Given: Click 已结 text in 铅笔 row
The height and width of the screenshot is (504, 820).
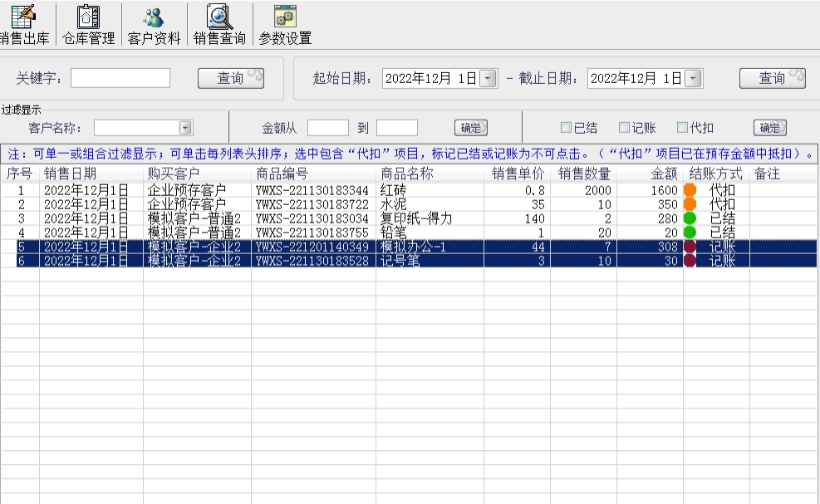Looking at the screenshot, I should point(722,232).
